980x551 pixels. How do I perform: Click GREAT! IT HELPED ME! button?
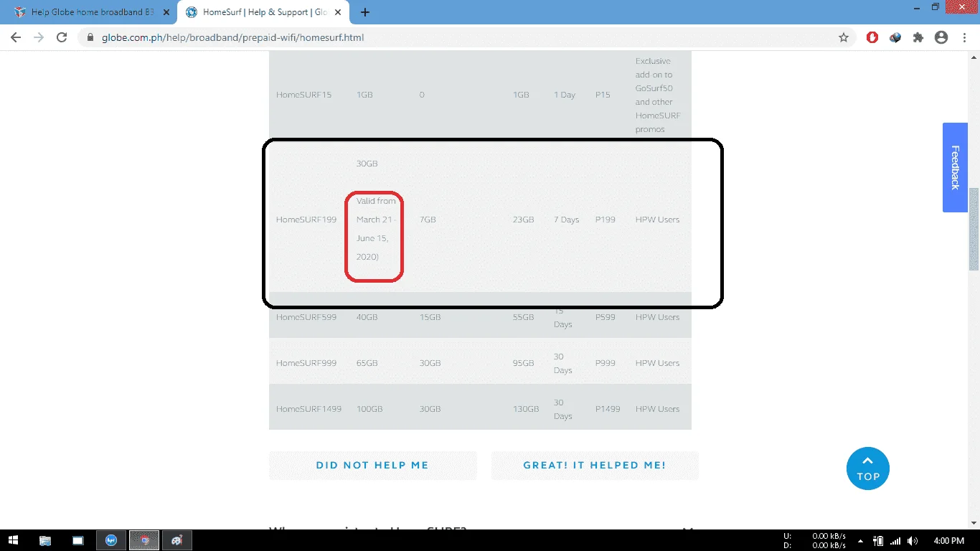(x=595, y=465)
